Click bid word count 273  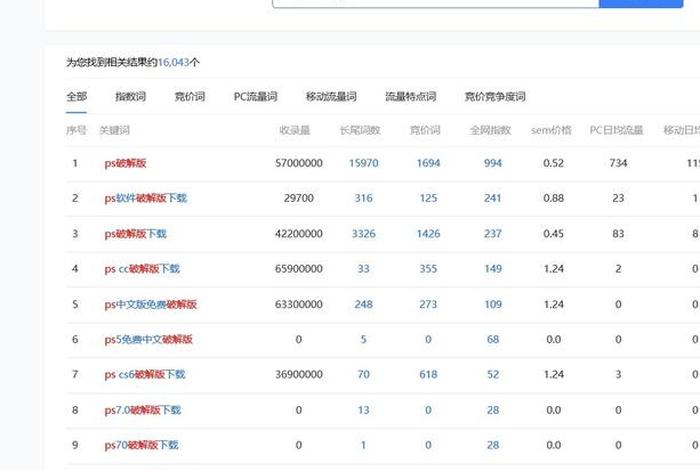(x=428, y=304)
